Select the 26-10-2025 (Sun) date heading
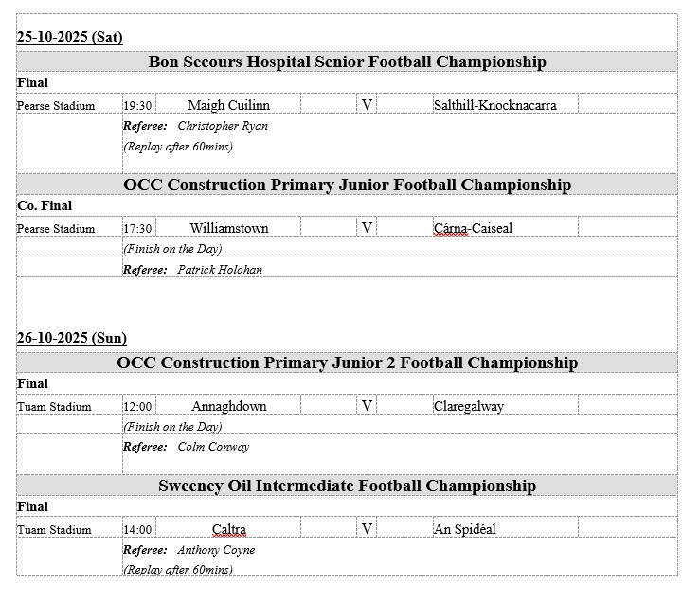 [72, 338]
